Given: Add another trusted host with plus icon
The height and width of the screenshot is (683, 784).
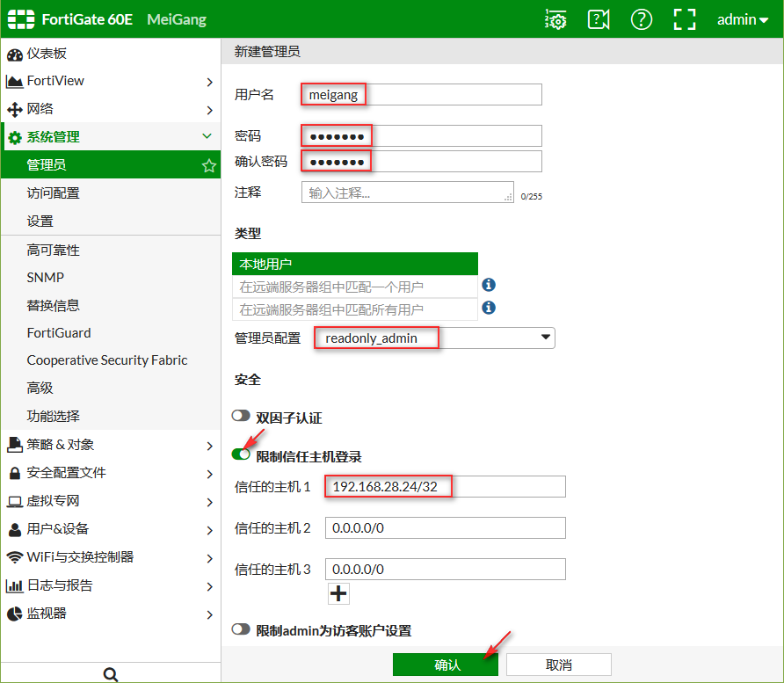Looking at the screenshot, I should point(338,593).
